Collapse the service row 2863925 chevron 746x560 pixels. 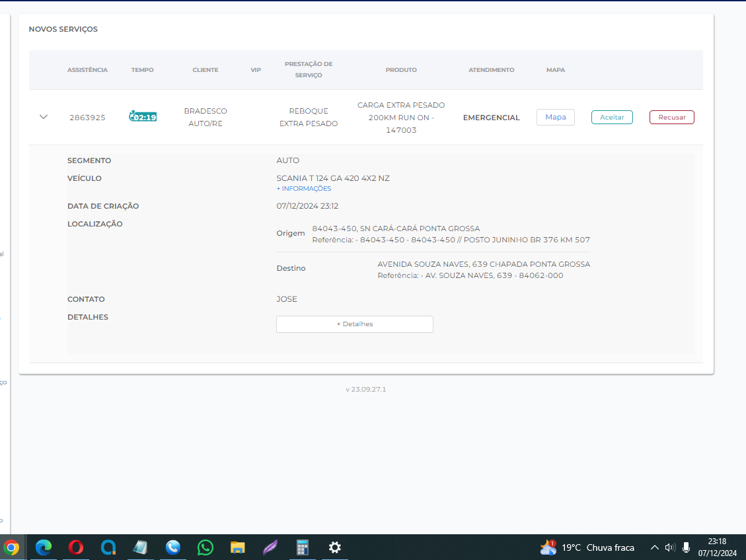point(44,117)
